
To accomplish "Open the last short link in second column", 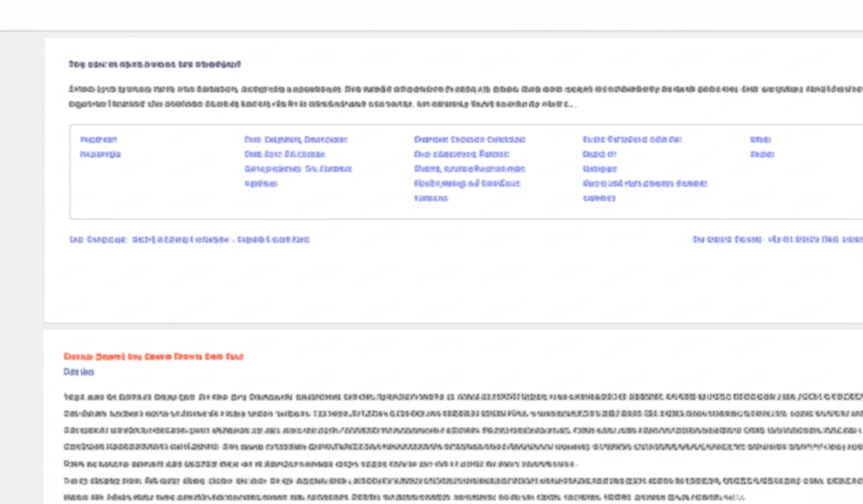I will coord(261,184).
